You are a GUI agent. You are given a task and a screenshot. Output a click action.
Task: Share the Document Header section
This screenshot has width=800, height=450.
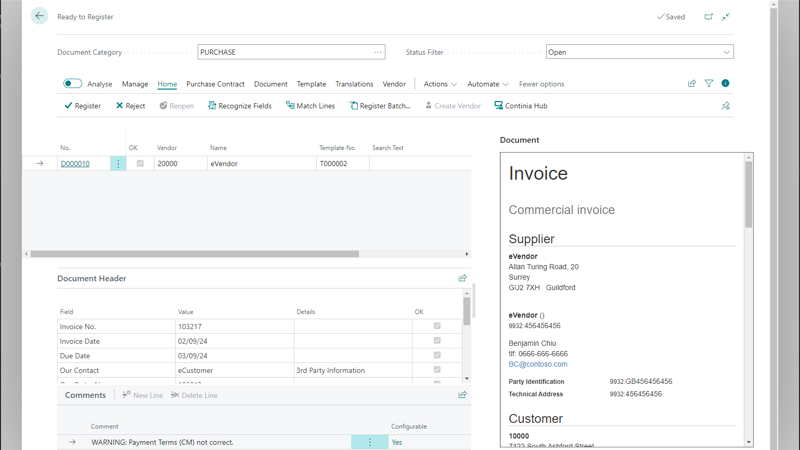462,278
